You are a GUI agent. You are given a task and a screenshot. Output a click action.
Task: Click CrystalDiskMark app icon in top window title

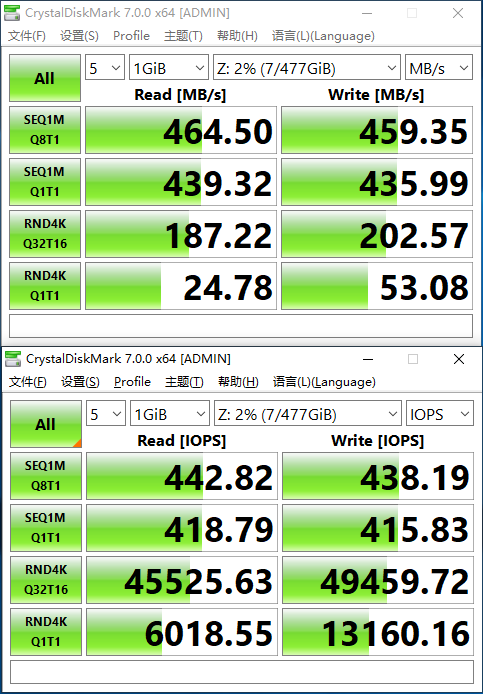(12, 13)
